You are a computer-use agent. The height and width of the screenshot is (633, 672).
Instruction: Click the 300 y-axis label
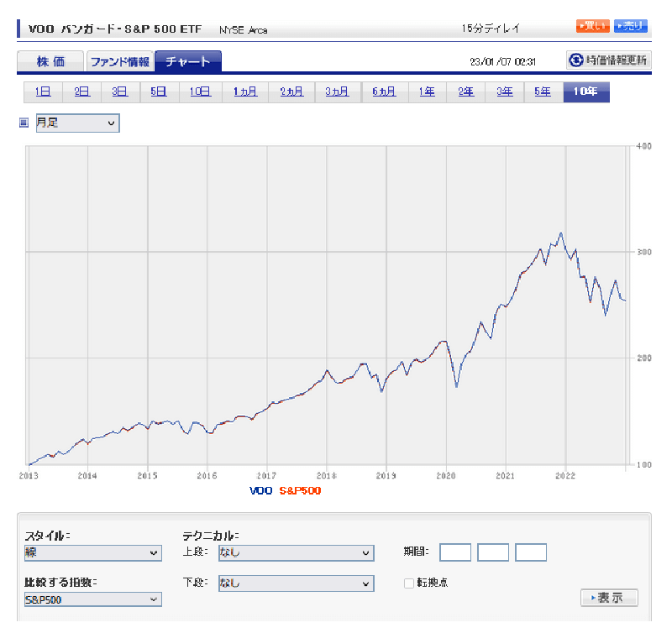click(x=643, y=252)
